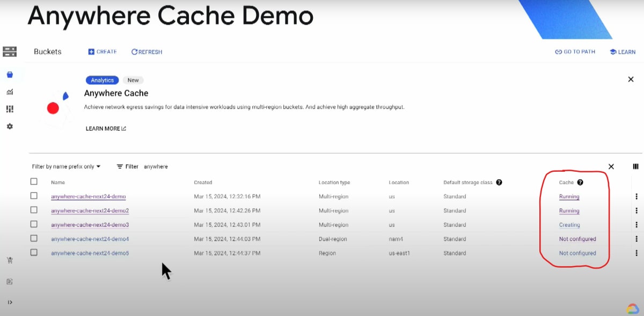Screen dimensions: 644x316
Task: Click the 'Mar 15, 2024, 12:32:16 PM' cell
Action: click(227, 197)
